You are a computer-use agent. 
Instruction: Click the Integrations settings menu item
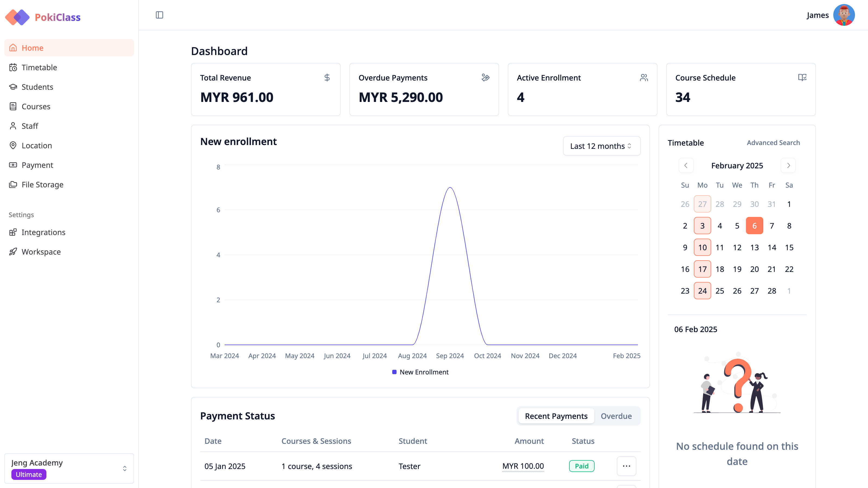point(43,232)
